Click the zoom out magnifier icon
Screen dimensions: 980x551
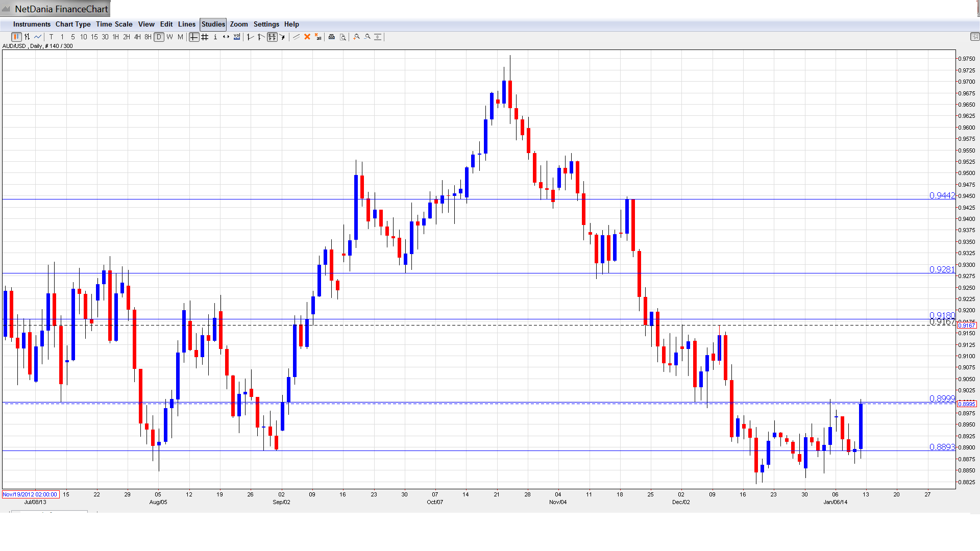click(367, 37)
